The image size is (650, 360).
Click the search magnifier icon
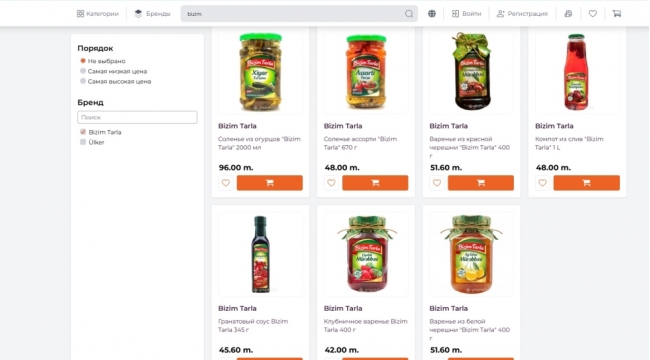[409, 14]
